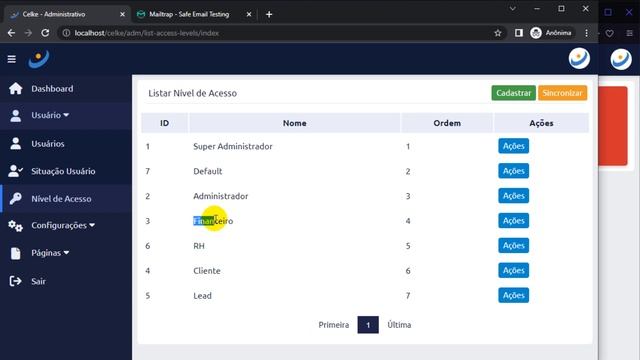
Task: Click the Configurações gears icon
Action: pyautogui.click(x=16, y=226)
